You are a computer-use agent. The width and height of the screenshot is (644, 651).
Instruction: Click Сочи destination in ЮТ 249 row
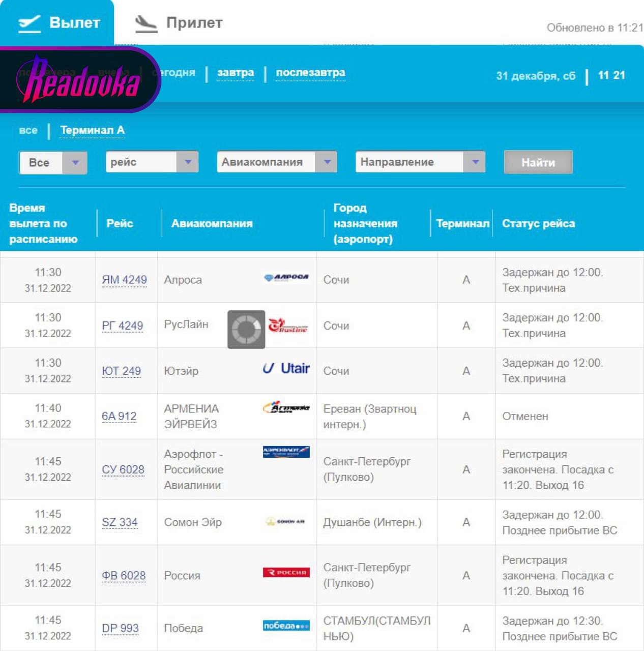pos(336,371)
